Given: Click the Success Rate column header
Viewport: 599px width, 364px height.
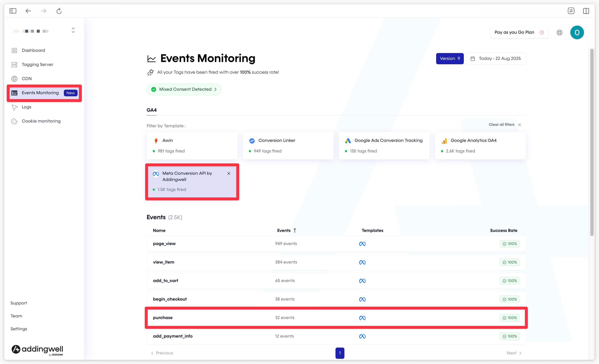Looking at the screenshot, I should coord(504,230).
